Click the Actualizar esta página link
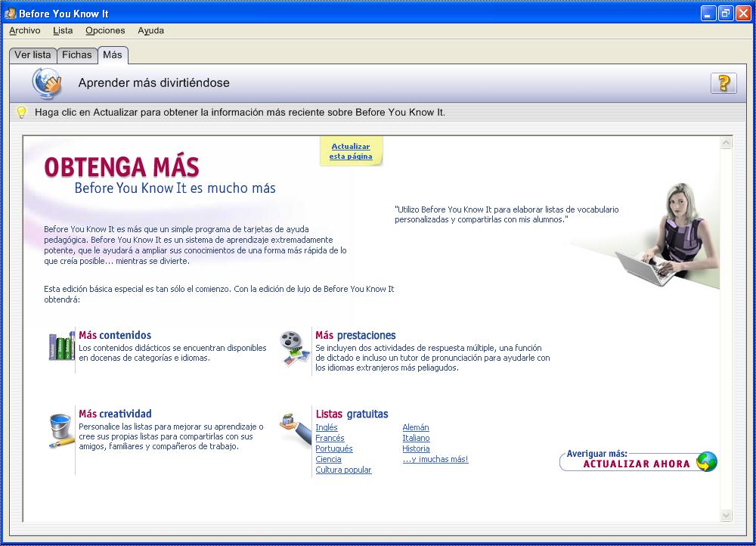The height and width of the screenshot is (546, 756). point(351,151)
